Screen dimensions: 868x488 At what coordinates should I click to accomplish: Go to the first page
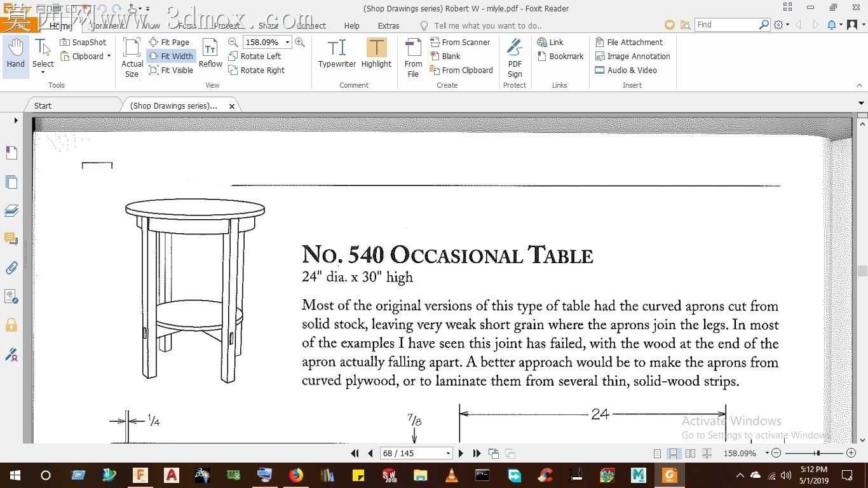coord(355,453)
